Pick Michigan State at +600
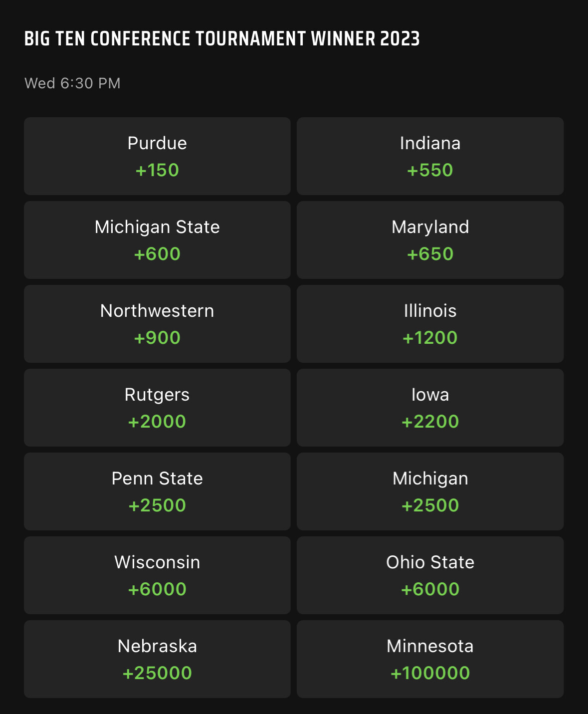The height and width of the screenshot is (714, 588). tap(157, 240)
